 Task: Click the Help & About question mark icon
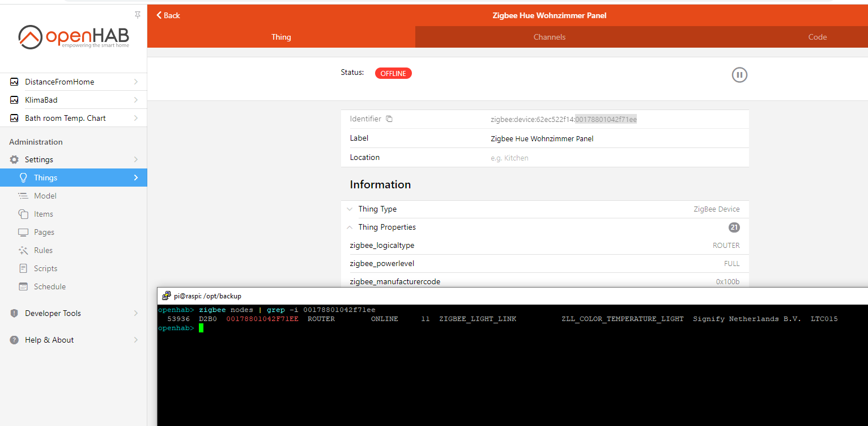(15, 340)
